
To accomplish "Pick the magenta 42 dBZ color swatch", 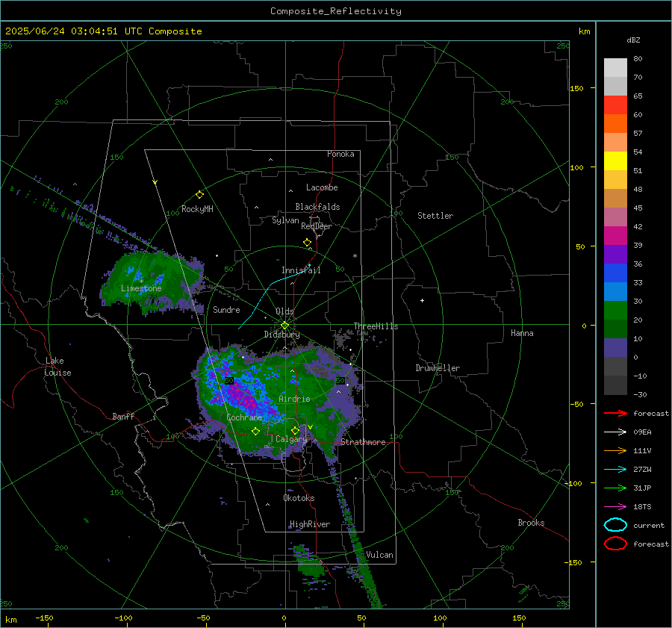I will (x=615, y=236).
